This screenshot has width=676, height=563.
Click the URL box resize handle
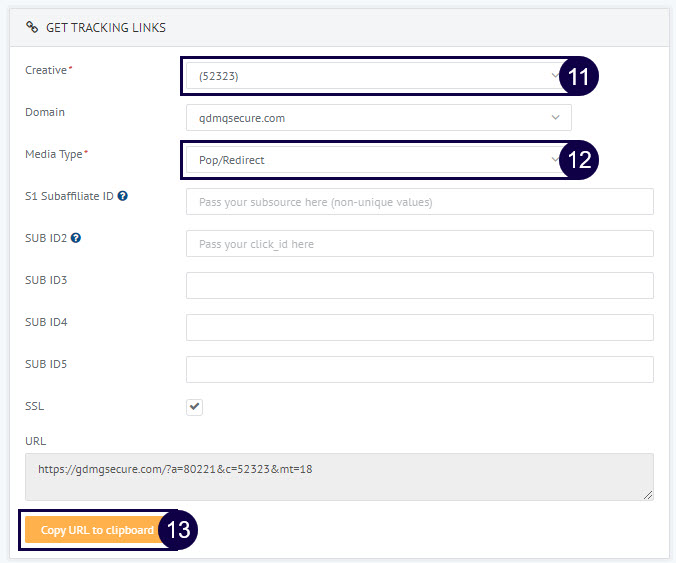[x=648, y=495]
